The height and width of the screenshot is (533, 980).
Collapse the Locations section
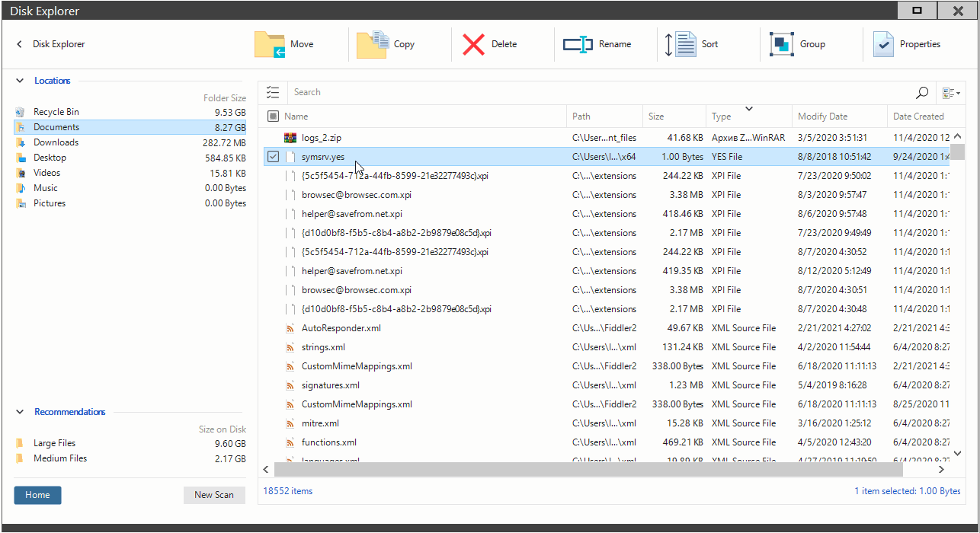(x=20, y=81)
